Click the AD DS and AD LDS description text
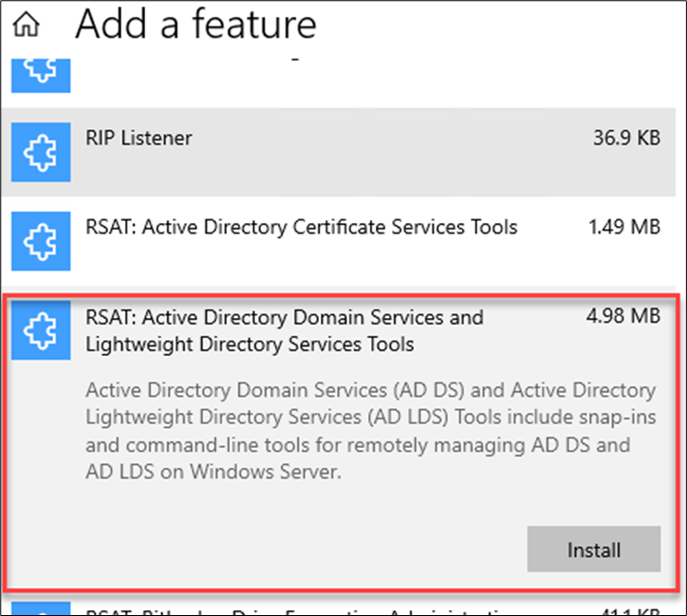 [371, 431]
